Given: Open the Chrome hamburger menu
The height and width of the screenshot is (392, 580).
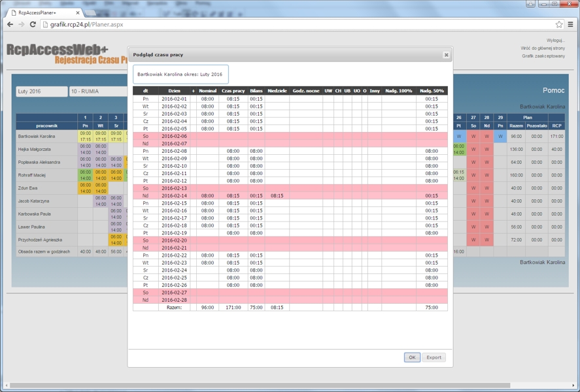Looking at the screenshot, I should click(x=571, y=24).
